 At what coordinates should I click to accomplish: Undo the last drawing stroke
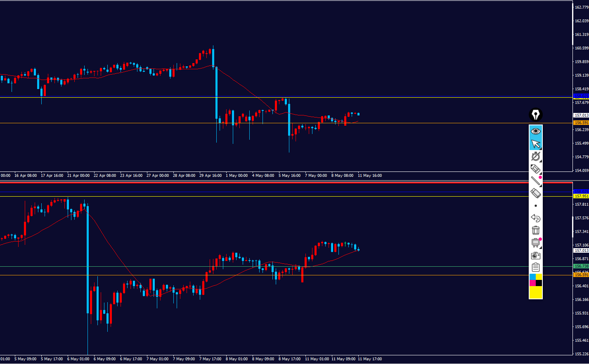(x=536, y=218)
